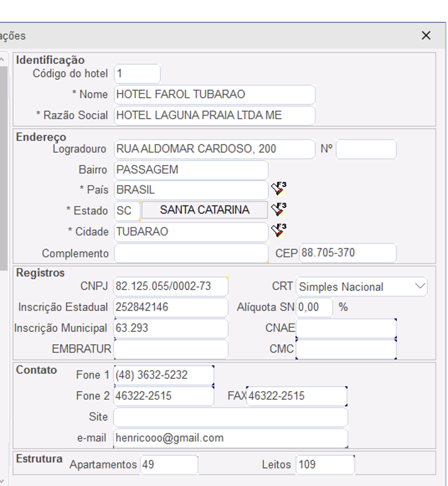Focus the Inscrição Estadual field

pyautogui.click(x=171, y=307)
